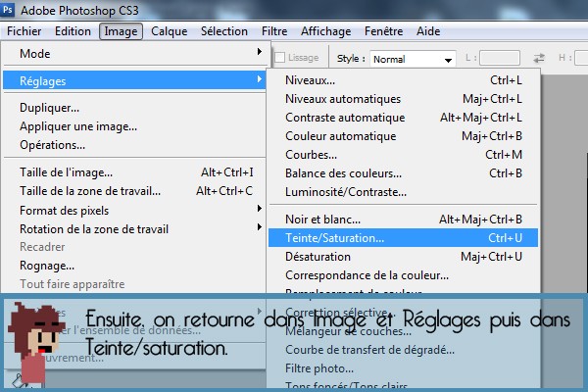This screenshot has height=392, width=588.
Task: Select Niveaux... adjustment
Action: click(403, 80)
